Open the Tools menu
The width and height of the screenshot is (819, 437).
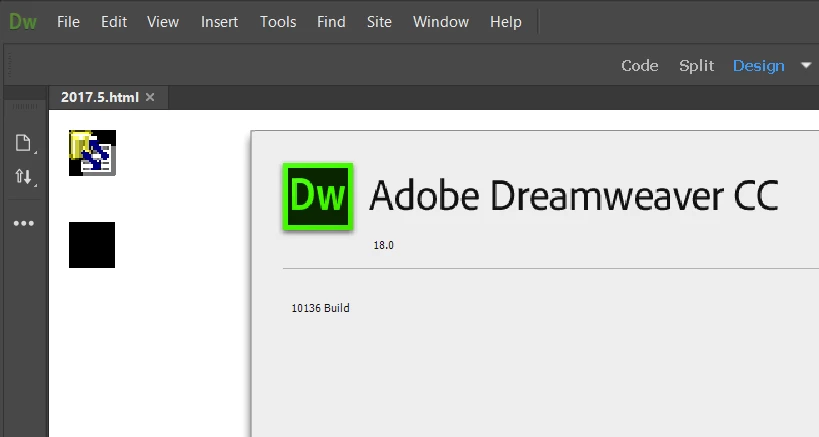[278, 21]
